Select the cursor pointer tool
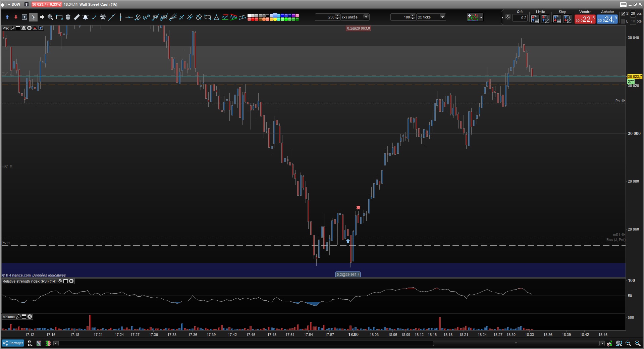 pyautogui.click(x=33, y=17)
